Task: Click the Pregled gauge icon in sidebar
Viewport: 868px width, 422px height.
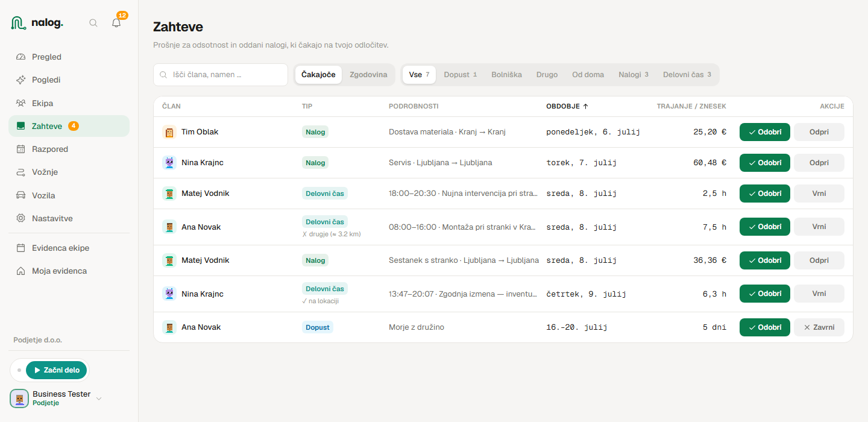Action: pyautogui.click(x=21, y=57)
